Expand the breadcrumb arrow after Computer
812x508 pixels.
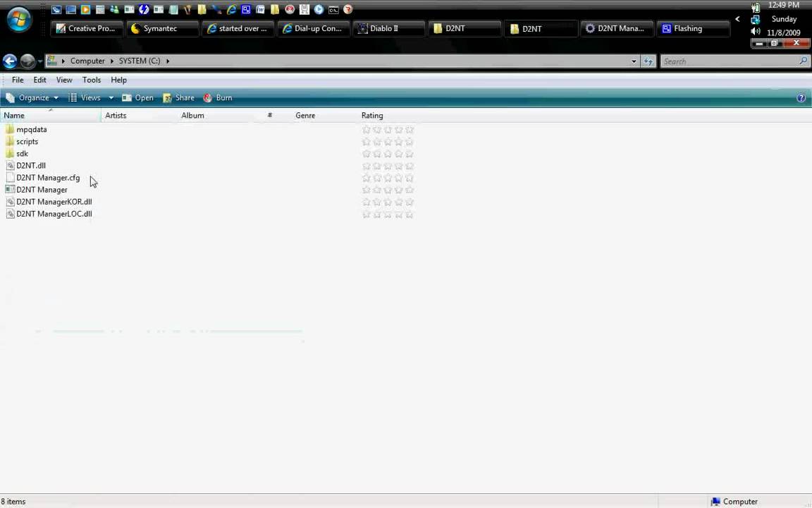111,61
